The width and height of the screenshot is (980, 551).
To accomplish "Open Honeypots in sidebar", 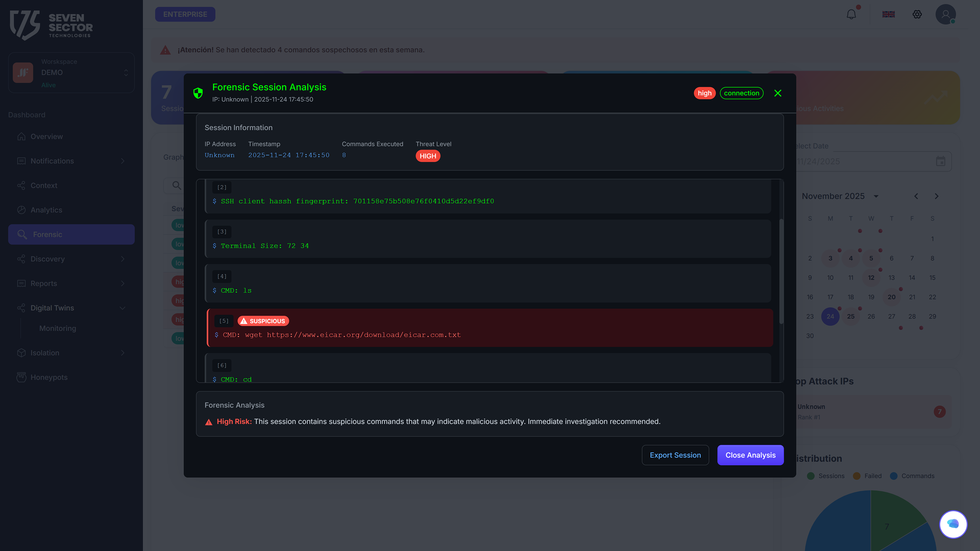I will click(49, 377).
